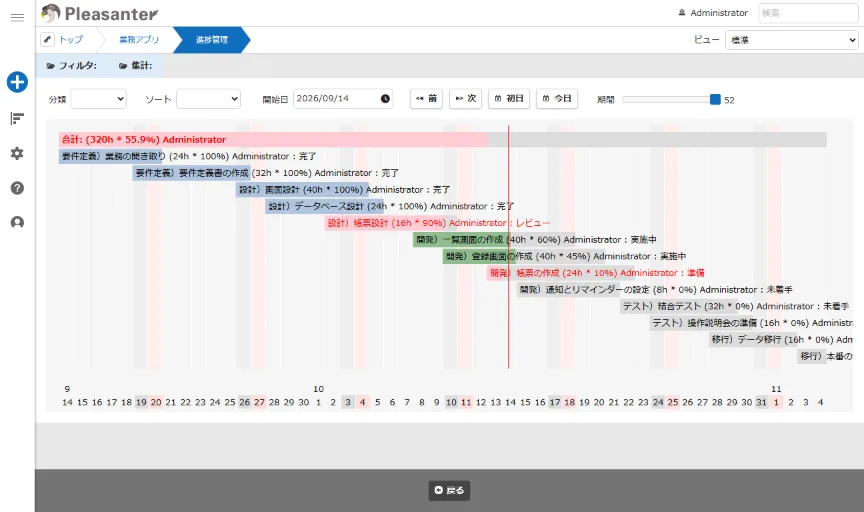Click the Pleasanter logo

100,13
